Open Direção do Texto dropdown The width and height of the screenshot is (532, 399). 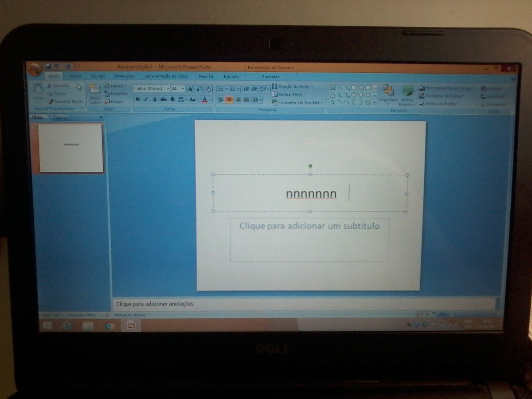click(293, 86)
